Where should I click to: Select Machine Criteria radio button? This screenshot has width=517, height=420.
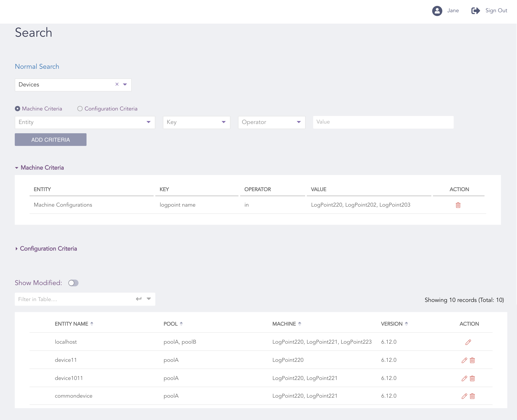(18, 109)
